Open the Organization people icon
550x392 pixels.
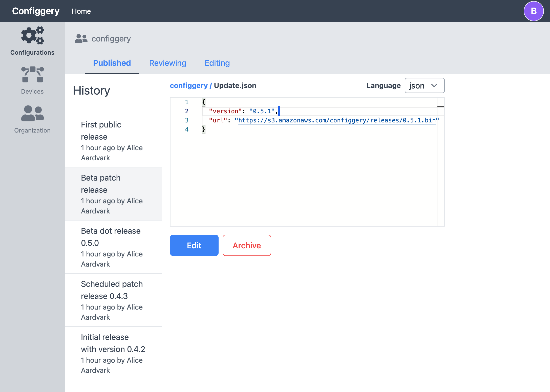pos(32,113)
